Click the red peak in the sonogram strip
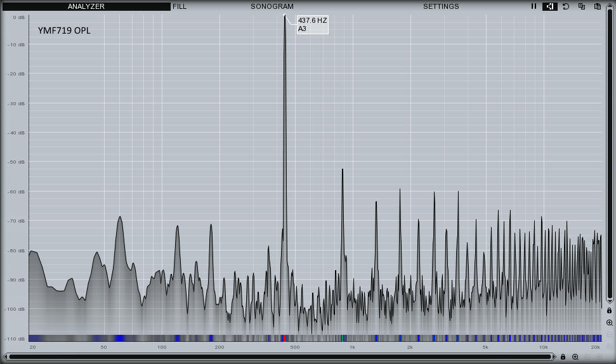Image resolution: width=616 pixels, height=364 pixels. pos(284,338)
